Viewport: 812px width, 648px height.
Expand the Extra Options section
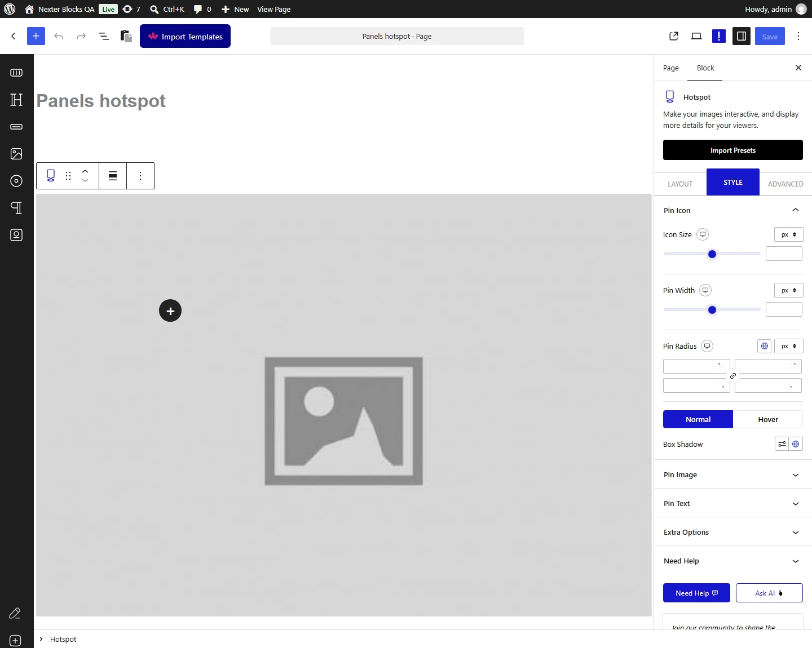(733, 532)
